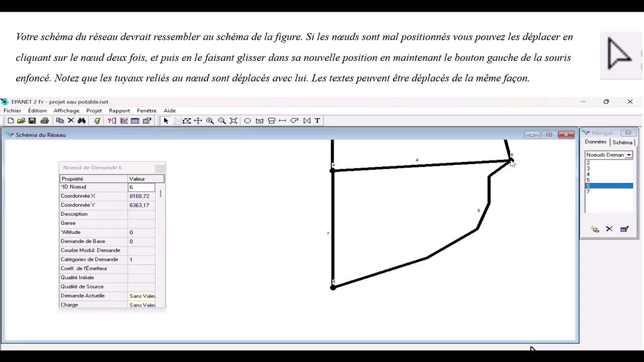
Task: Click the ID Noeud value field
Action: (x=141, y=187)
